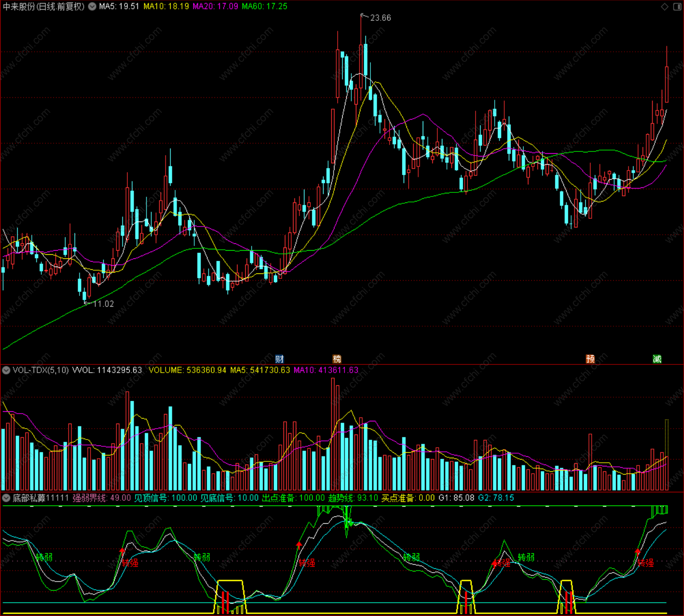
Task: Click the 中来股份(日线.前复权) stock title
Action: pos(44,6)
